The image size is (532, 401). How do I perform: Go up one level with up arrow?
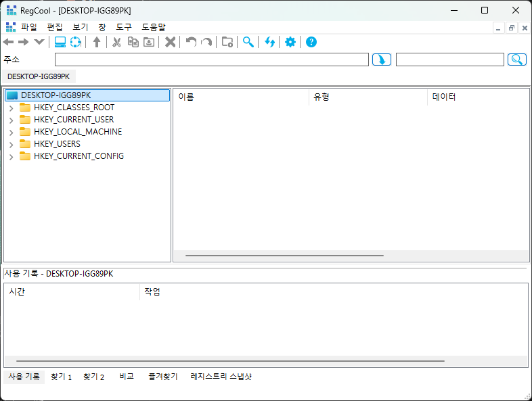click(97, 42)
